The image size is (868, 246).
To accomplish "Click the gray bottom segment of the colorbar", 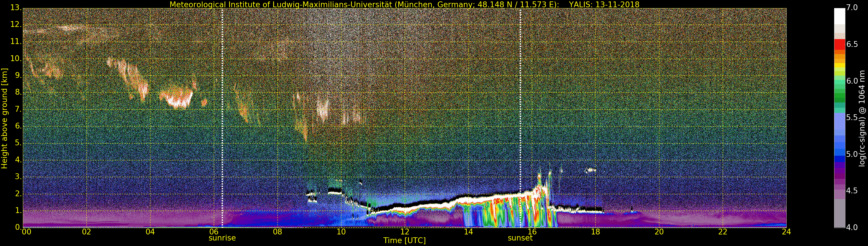I will 839,213.
